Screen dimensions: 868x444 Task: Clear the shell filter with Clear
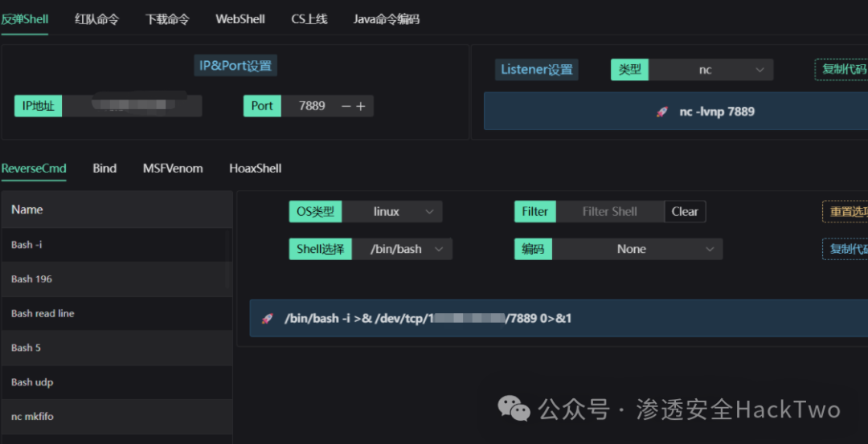click(x=685, y=212)
